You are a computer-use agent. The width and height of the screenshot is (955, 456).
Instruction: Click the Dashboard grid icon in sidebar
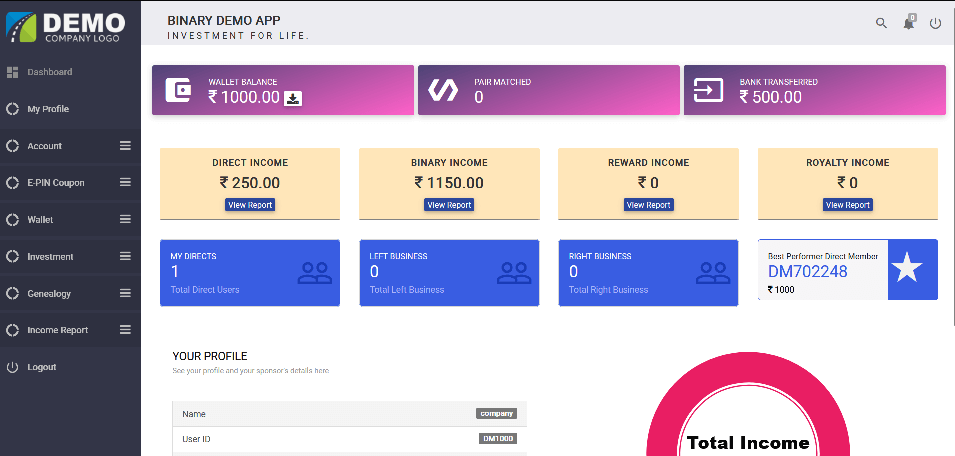[x=12, y=72]
